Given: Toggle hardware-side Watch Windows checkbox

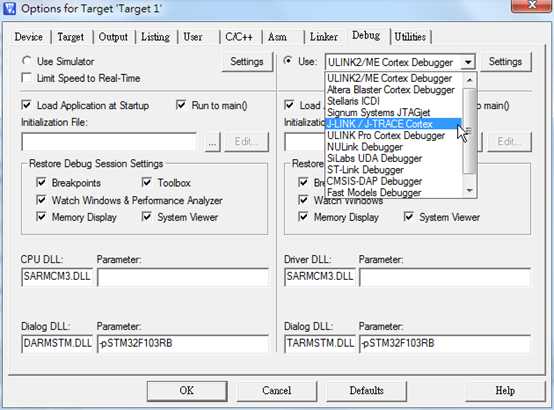Looking at the screenshot, I should [303, 200].
